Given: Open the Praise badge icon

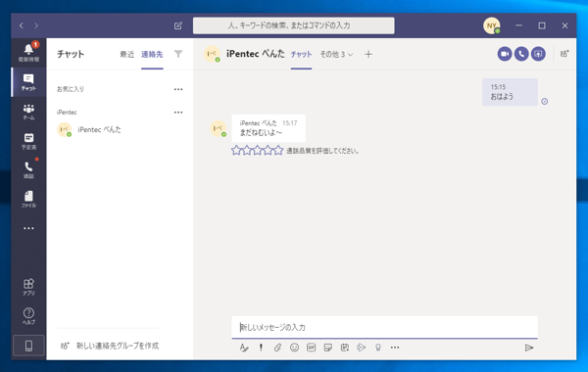Looking at the screenshot, I should (x=378, y=348).
